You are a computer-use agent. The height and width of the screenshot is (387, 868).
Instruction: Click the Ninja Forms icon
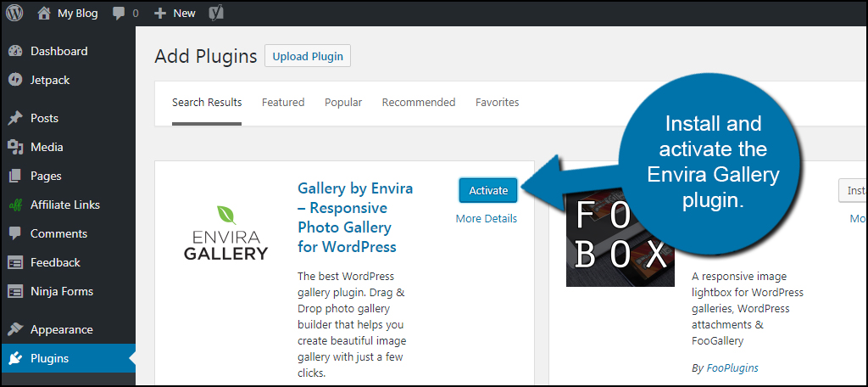coord(15,291)
